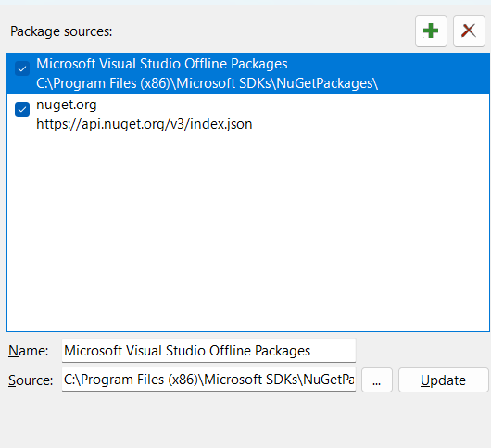Click the Update button

click(x=443, y=380)
